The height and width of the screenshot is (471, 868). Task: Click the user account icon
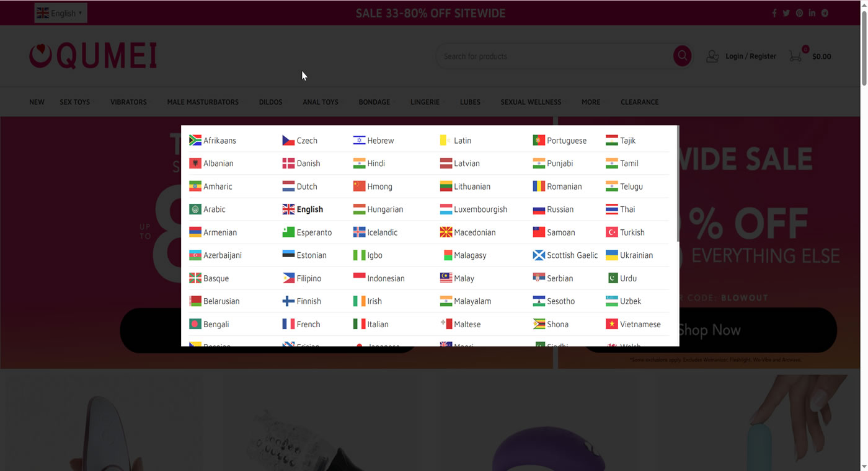pos(713,56)
